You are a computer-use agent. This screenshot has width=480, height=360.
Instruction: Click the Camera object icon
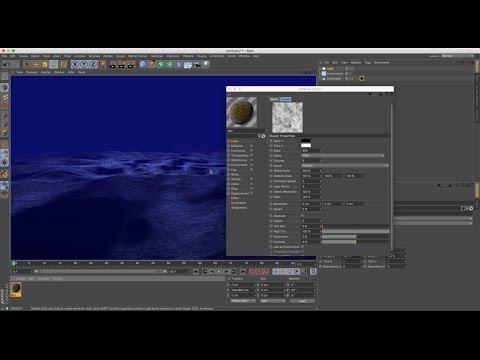point(197,64)
